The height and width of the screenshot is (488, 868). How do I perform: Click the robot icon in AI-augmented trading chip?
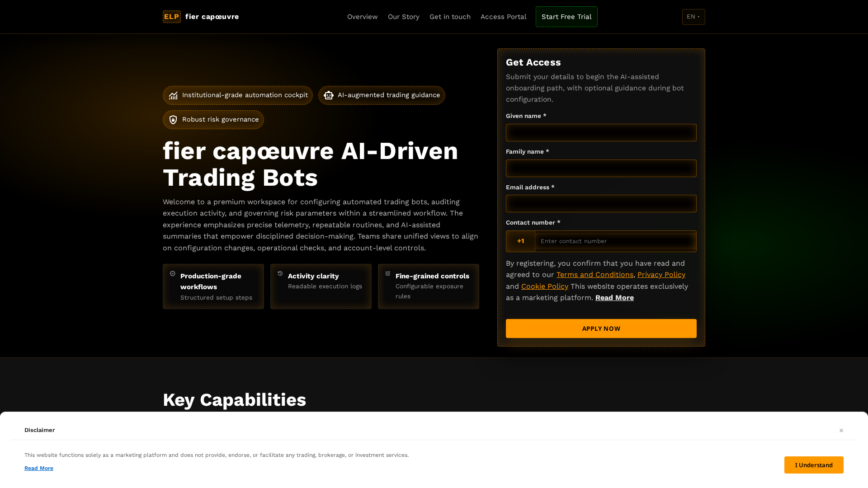(329, 95)
